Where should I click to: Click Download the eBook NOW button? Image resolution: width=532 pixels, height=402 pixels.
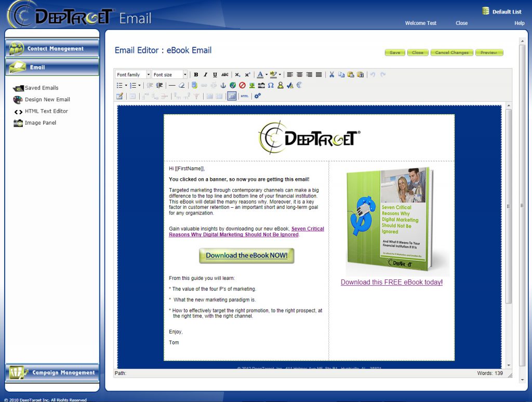pyautogui.click(x=247, y=256)
